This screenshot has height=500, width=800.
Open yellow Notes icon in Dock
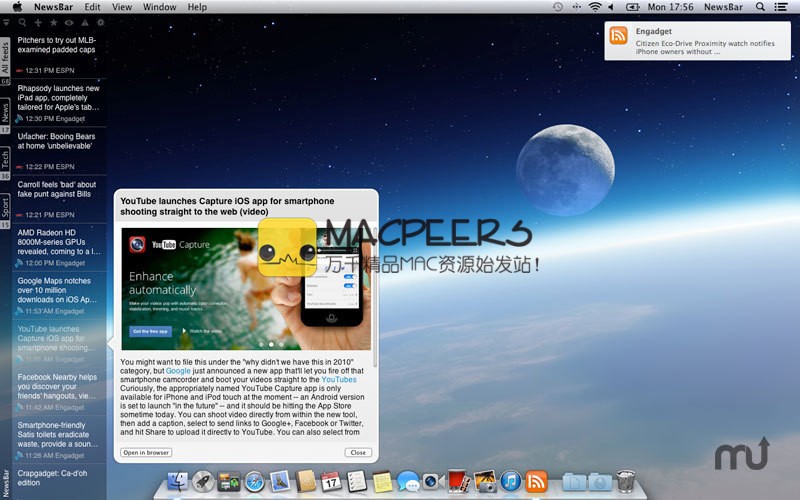click(382, 481)
